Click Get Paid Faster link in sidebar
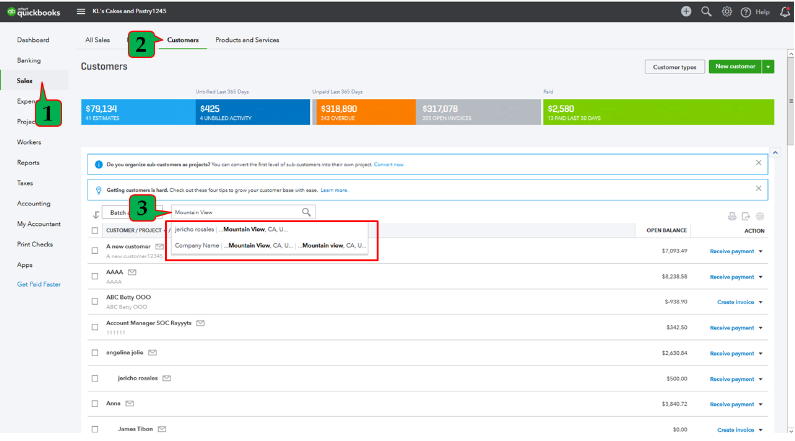 39,284
